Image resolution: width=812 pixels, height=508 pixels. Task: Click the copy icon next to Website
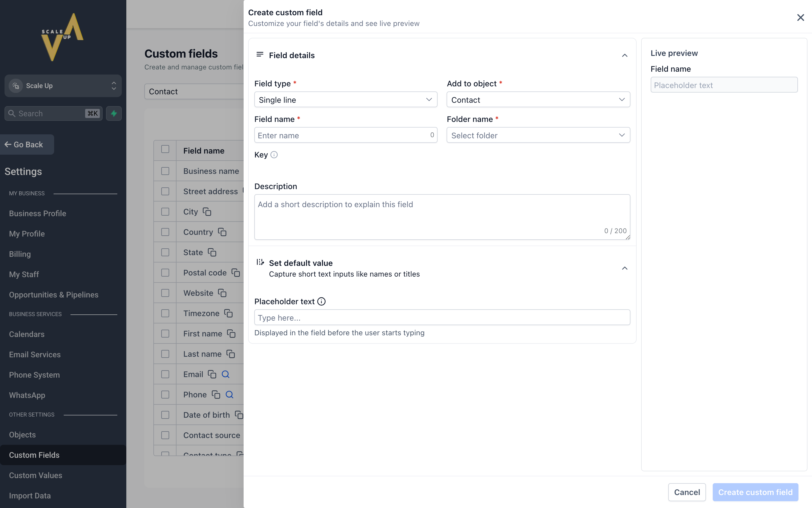tap(222, 293)
